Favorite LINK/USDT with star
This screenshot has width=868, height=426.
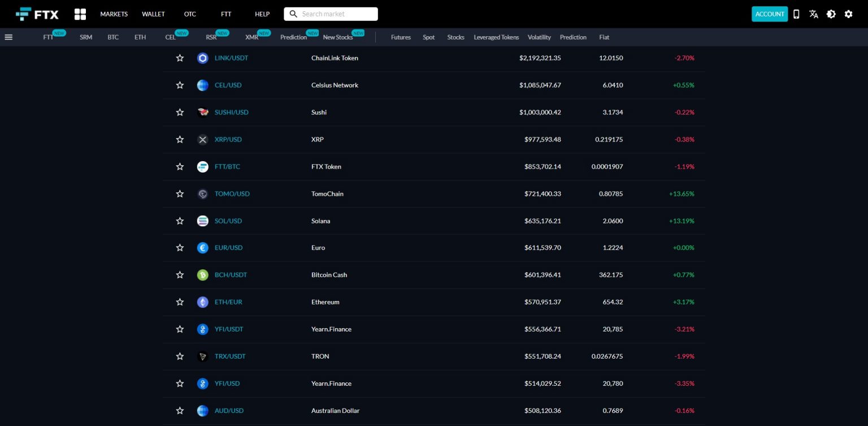[x=180, y=58]
